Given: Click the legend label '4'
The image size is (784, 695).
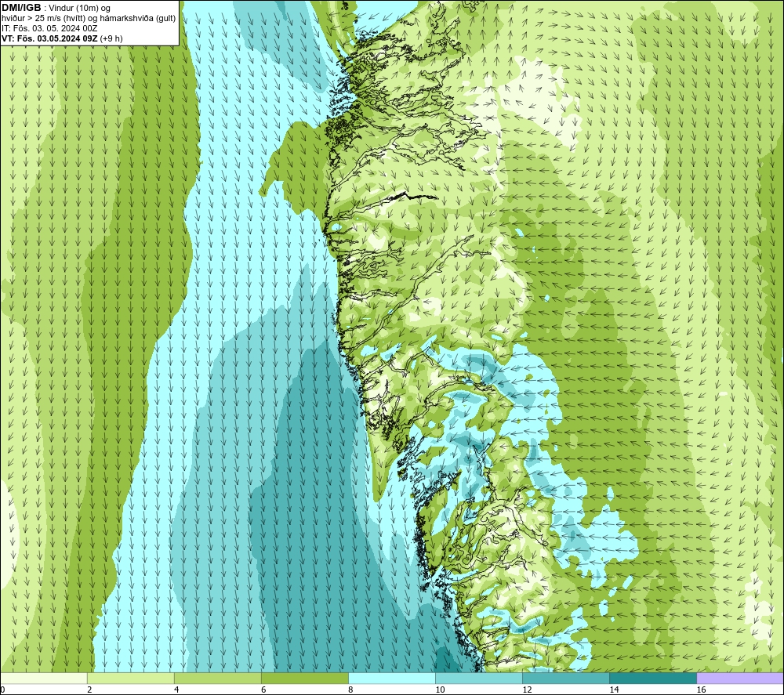Looking at the screenshot, I should tap(176, 690).
